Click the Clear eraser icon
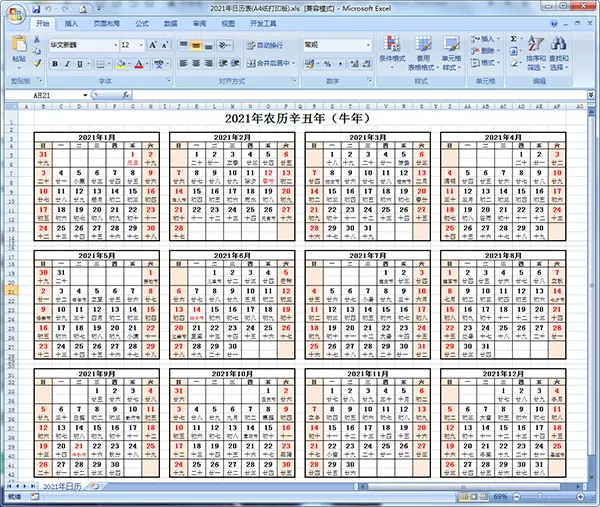This screenshot has height=507, width=600. (514, 63)
